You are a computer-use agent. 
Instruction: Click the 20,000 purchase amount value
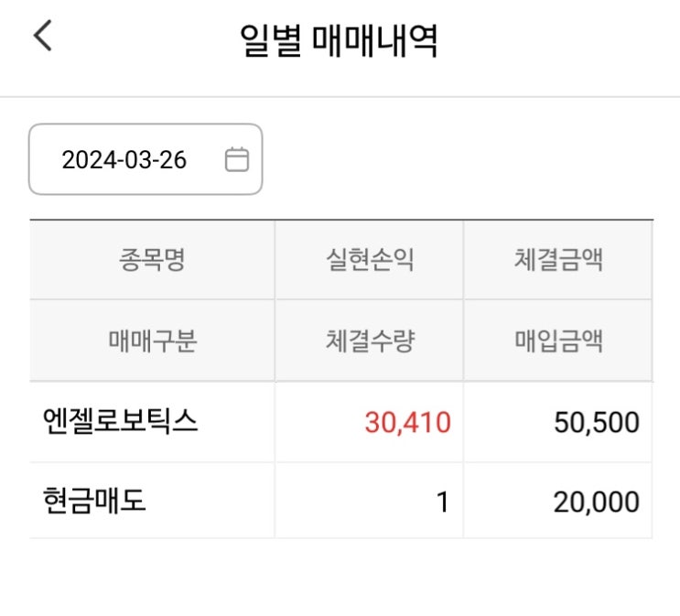click(x=596, y=503)
